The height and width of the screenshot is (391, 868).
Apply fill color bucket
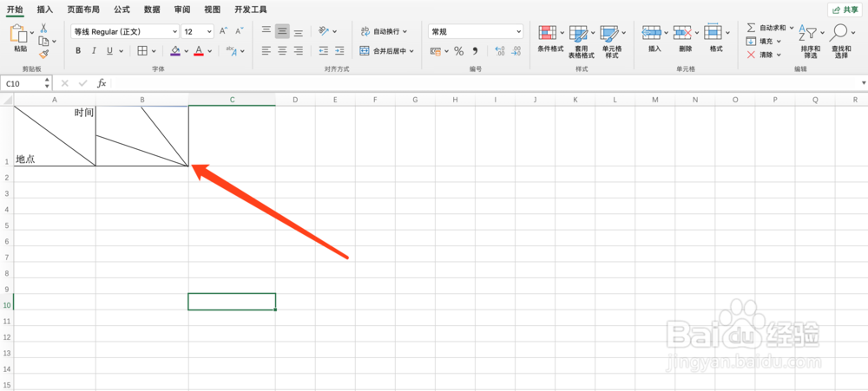click(x=175, y=51)
